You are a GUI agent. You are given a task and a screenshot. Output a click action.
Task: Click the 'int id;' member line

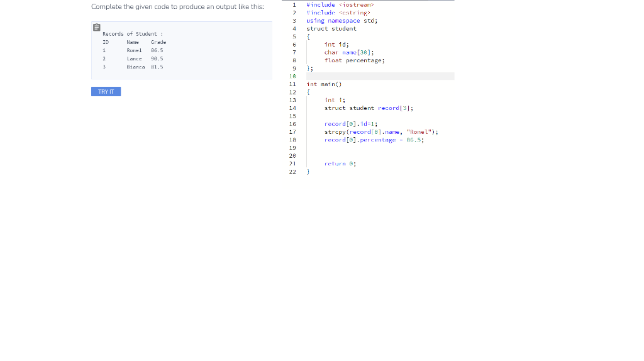point(336,45)
